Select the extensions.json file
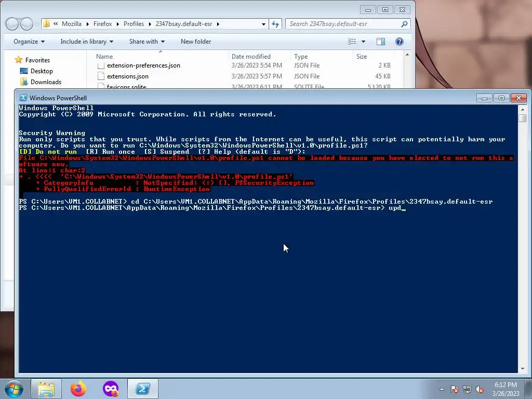 pyautogui.click(x=128, y=76)
